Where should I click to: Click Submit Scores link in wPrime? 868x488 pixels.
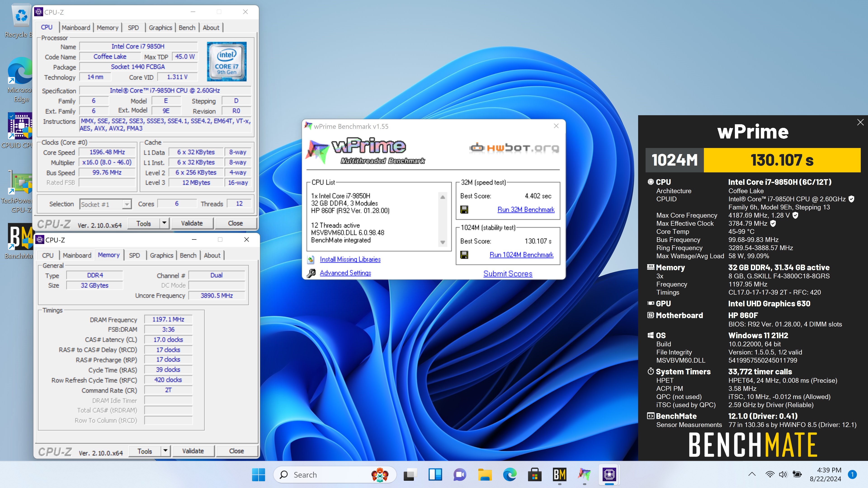click(x=508, y=273)
